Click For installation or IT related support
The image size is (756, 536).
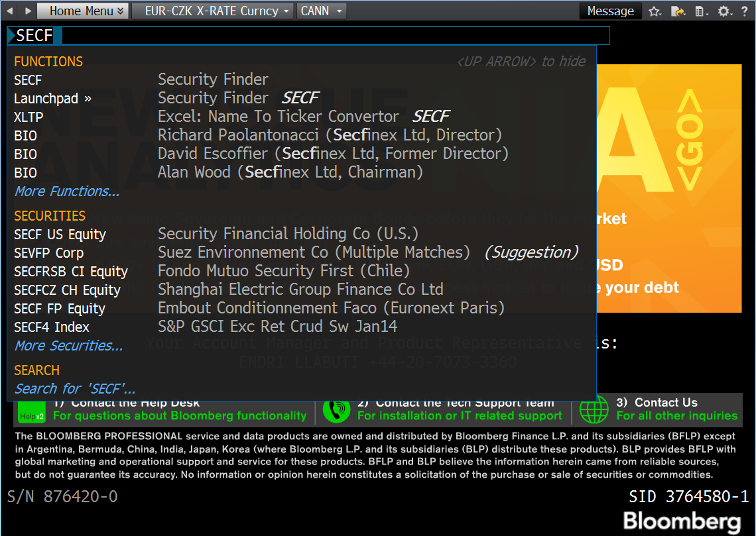point(460,415)
